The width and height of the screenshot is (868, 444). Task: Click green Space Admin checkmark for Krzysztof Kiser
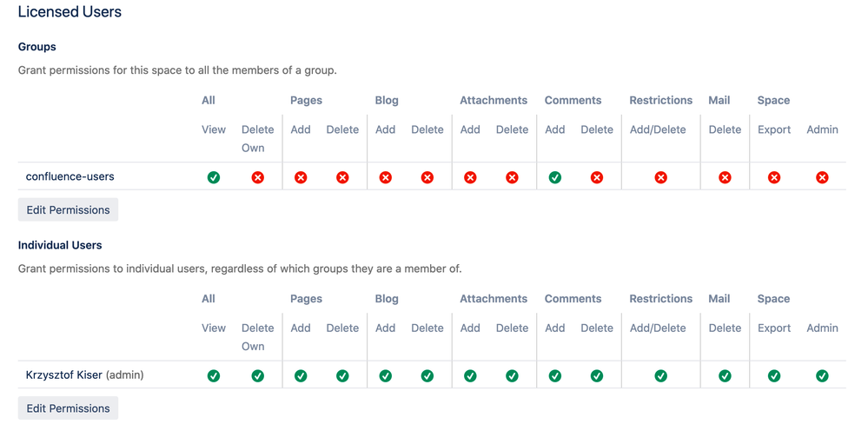822,376
